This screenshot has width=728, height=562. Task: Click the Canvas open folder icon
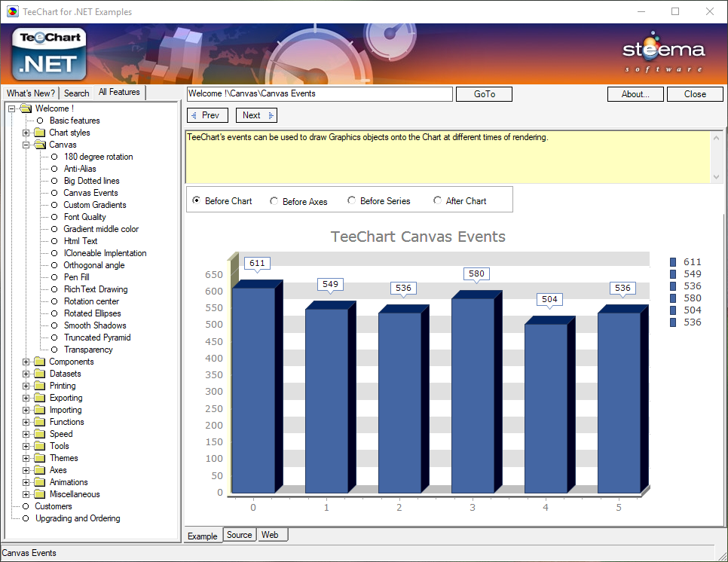[41, 145]
